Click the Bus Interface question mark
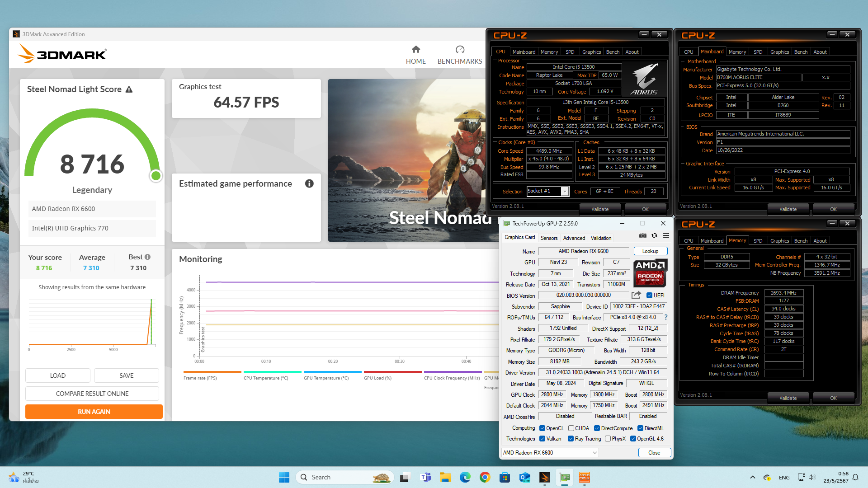This screenshot has width=868, height=488. tap(666, 317)
